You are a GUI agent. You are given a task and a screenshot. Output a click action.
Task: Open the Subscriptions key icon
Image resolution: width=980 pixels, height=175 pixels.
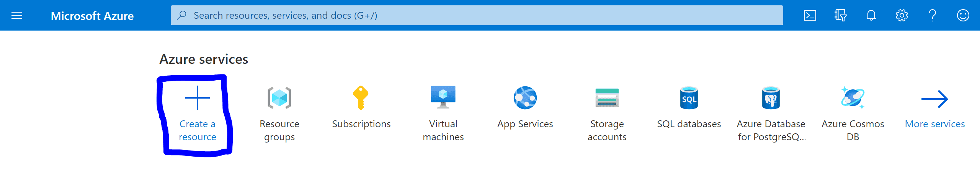pyautogui.click(x=361, y=98)
